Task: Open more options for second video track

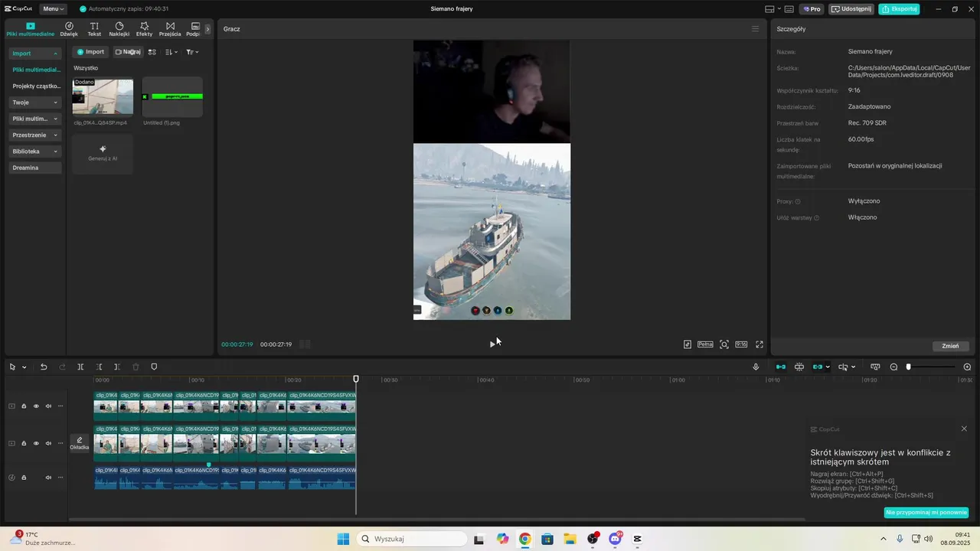Action: [60, 443]
